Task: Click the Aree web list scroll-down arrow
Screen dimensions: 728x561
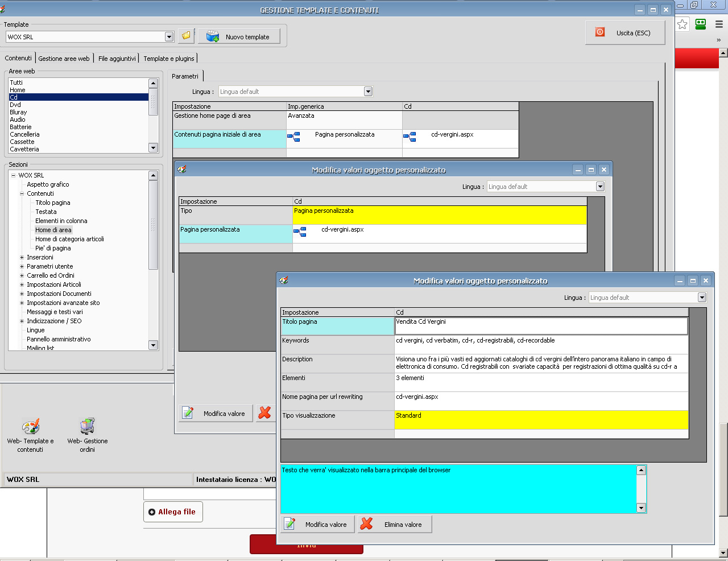Action: pyautogui.click(x=153, y=148)
